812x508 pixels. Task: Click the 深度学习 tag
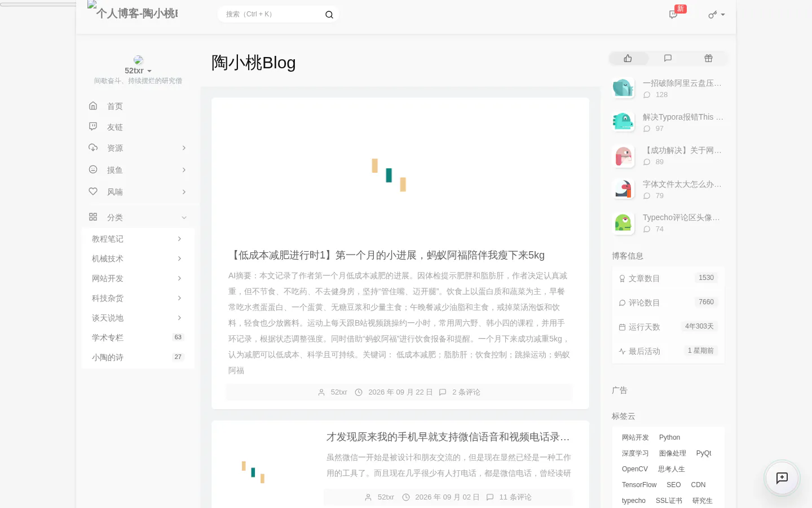pyautogui.click(x=636, y=453)
